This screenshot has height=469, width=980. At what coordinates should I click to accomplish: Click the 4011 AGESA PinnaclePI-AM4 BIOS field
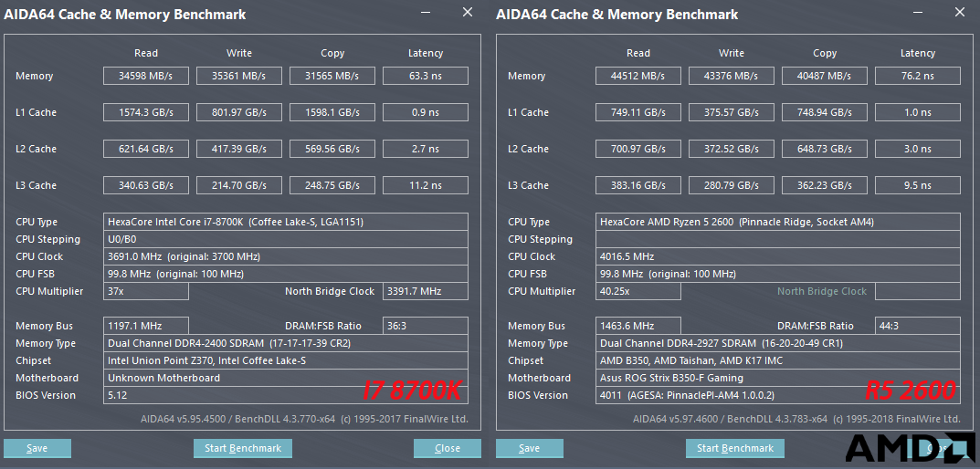778,395
